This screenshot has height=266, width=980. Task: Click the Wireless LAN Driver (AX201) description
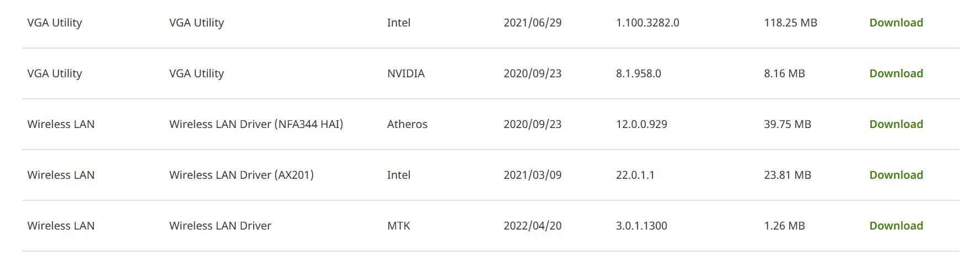[241, 175]
